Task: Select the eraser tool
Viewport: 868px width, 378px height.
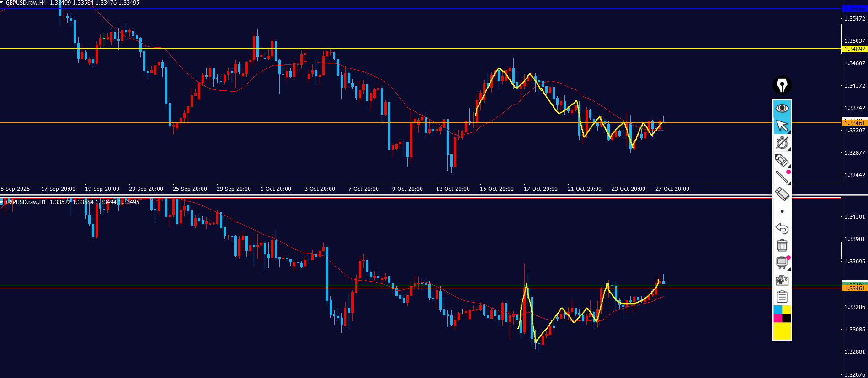Action: pos(782,194)
